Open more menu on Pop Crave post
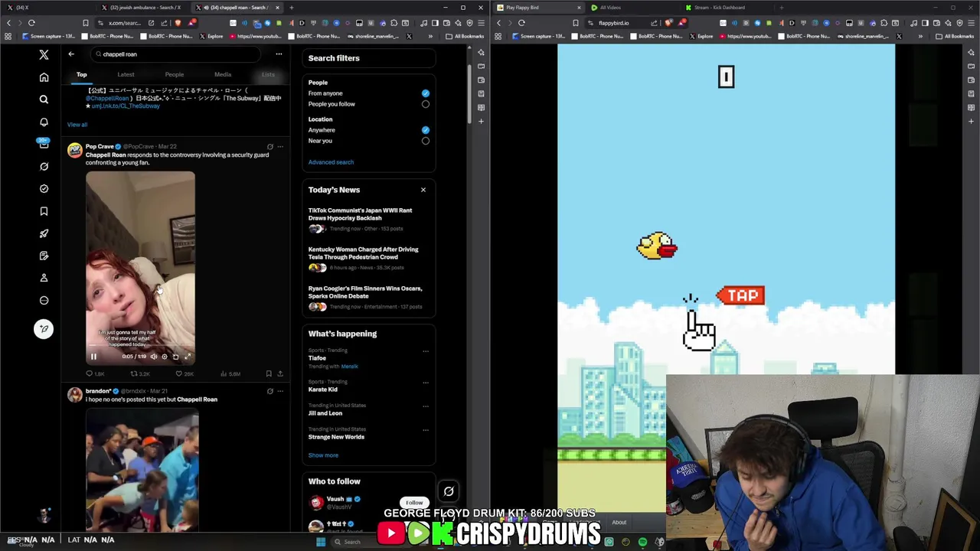The height and width of the screenshot is (551, 980). [280, 147]
